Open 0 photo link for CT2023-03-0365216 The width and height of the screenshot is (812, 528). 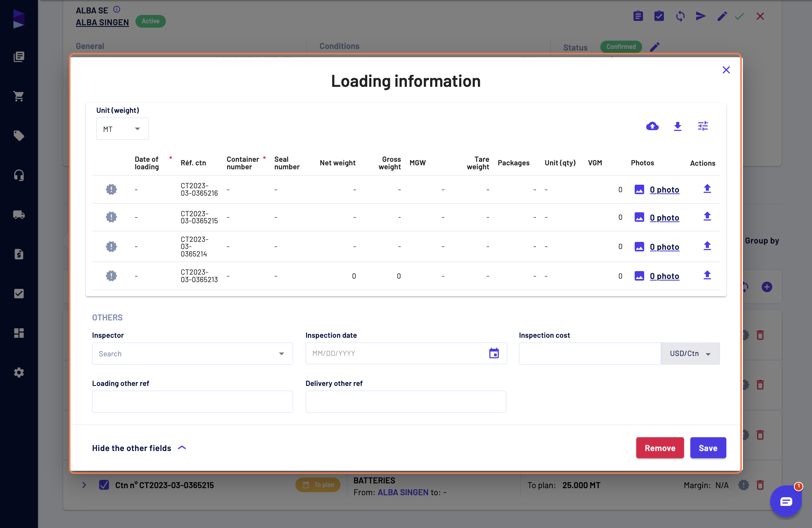[664, 190]
